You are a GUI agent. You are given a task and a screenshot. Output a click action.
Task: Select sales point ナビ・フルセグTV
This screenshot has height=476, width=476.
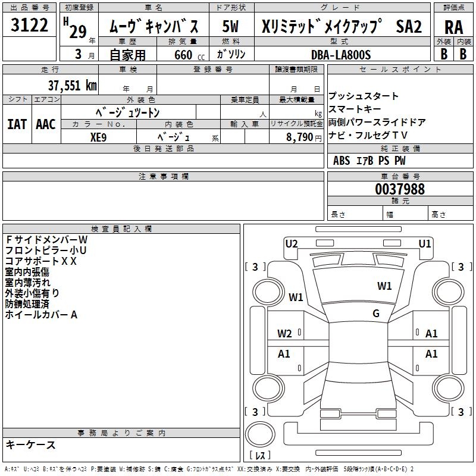[368, 135]
